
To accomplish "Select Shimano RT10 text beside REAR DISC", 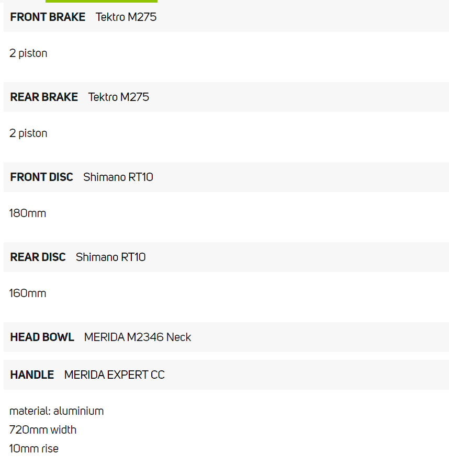I will point(111,257).
